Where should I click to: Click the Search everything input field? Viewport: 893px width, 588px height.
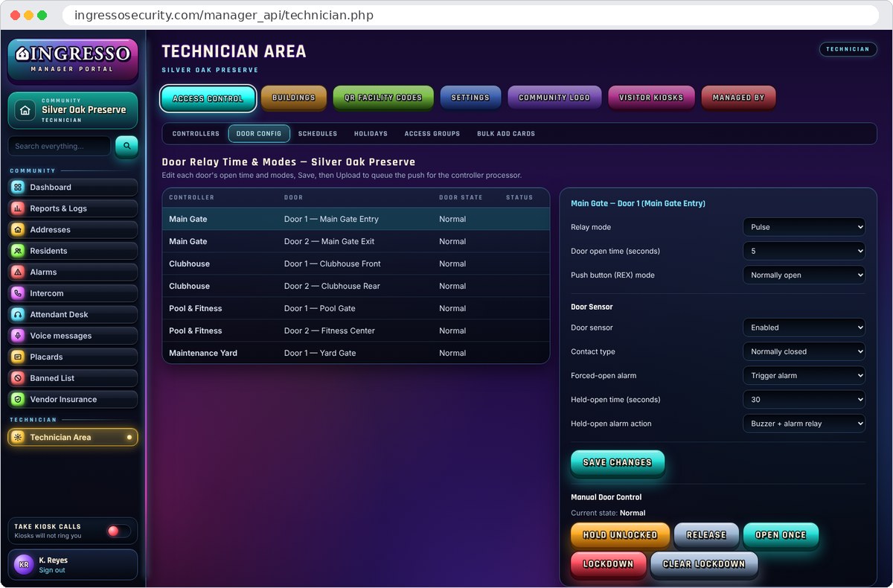(60, 146)
